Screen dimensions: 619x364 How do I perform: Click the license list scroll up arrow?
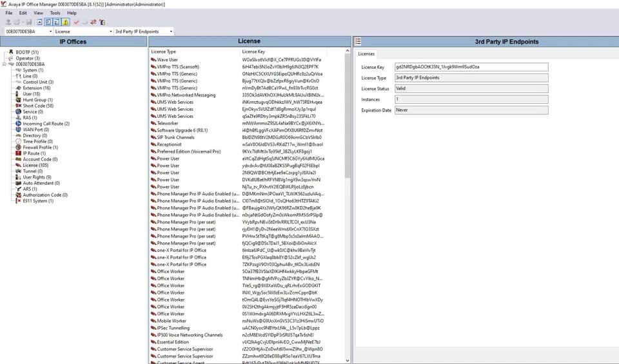click(x=348, y=51)
